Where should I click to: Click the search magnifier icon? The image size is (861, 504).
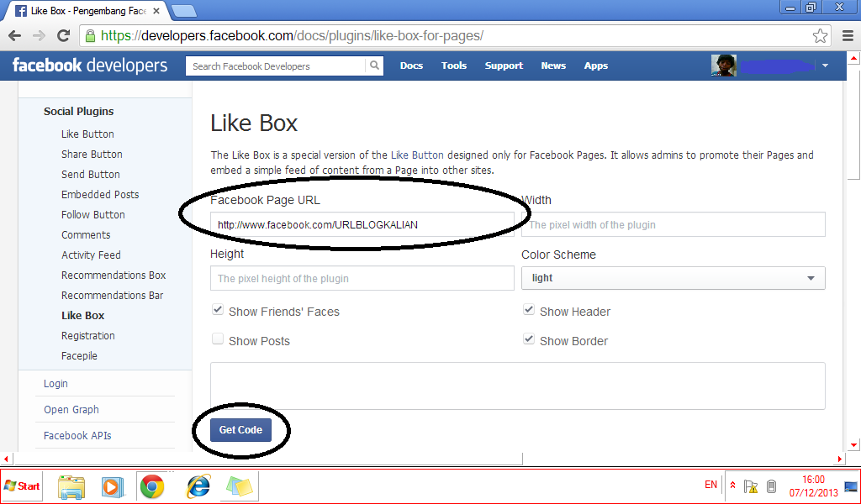tap(374, 66)
